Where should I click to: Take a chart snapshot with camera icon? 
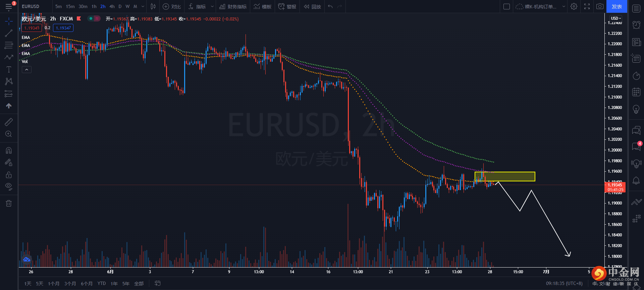pos(600,6)
